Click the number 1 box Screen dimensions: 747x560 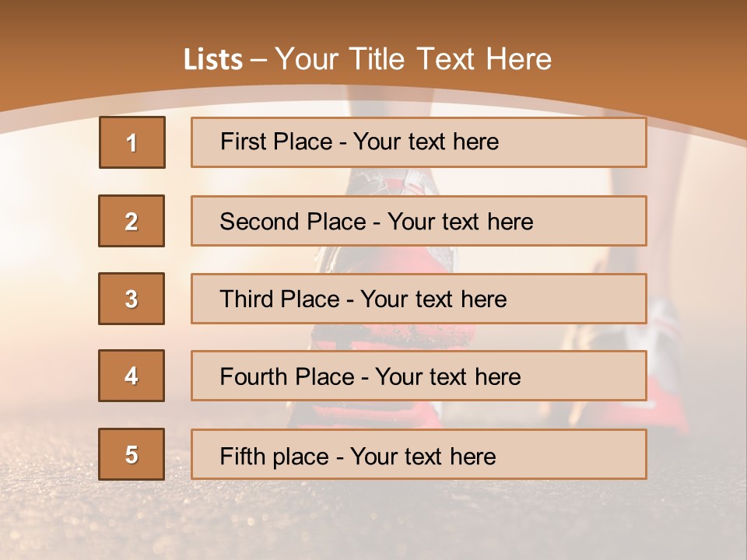132,142
